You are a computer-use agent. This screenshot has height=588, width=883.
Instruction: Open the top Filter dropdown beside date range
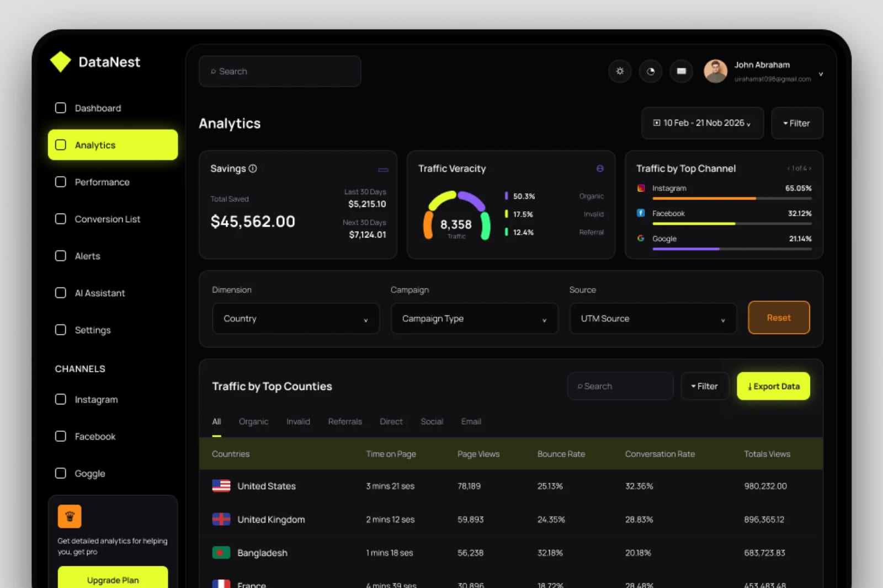click(x=797, y=123)
